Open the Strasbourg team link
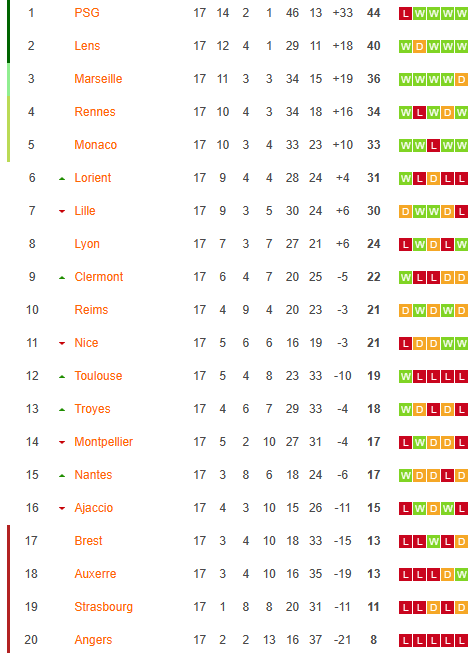The height and width of the screenshot is (653, 476). (x=103, y=607)
